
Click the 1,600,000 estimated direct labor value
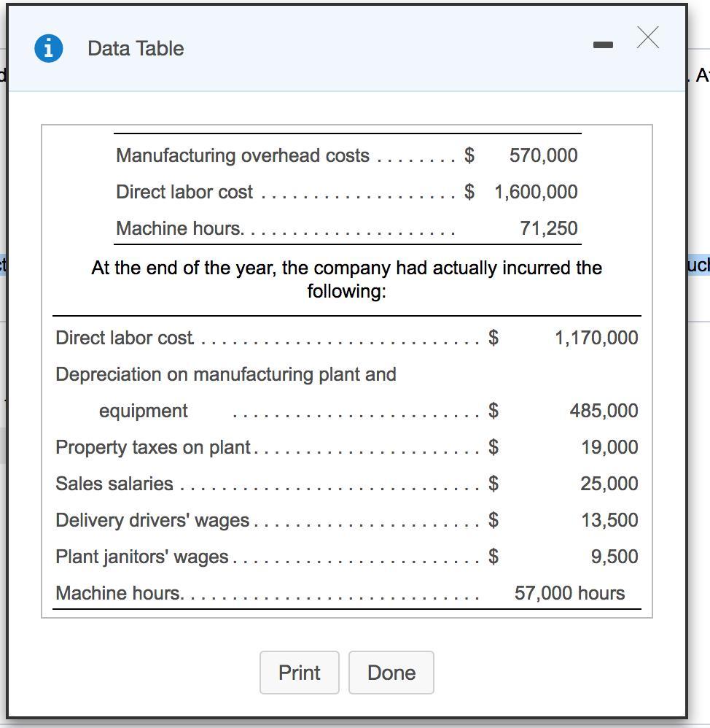[x=536, y=192]
